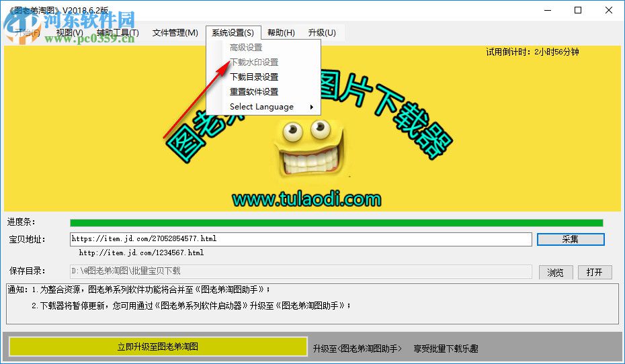Choose 重置软件设置 from the menu
This screenshot has width=625, height=364.
coord(263,91)
